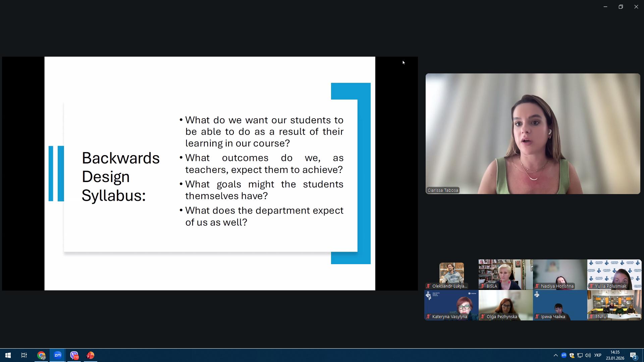Switch УКР keyboard language indicator
Viewport: 644px width, 362px height.
[x=598, y=355]
